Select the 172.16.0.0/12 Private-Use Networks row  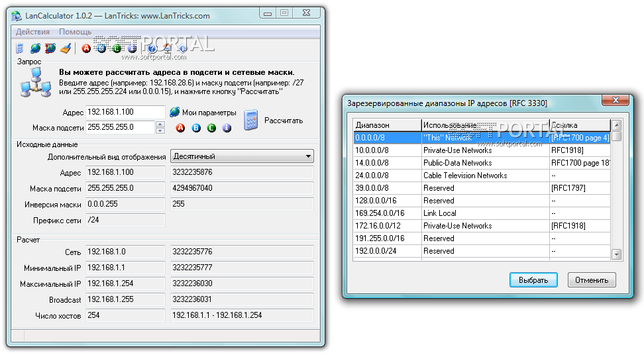click(482, 226)
